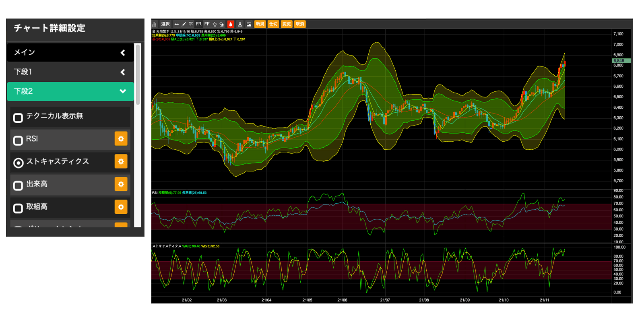
Task: Open 出来高 settings gear icon
Action: [121, 184]
